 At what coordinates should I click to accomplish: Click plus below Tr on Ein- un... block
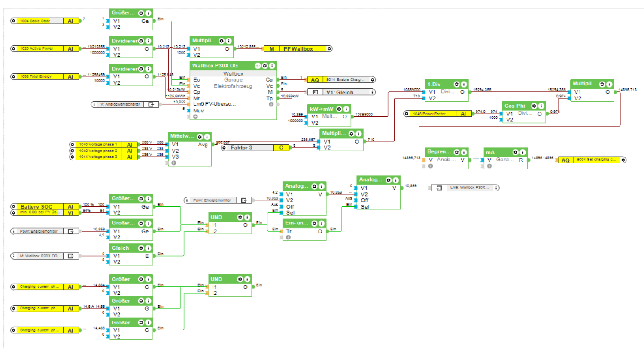pos(288,237)
